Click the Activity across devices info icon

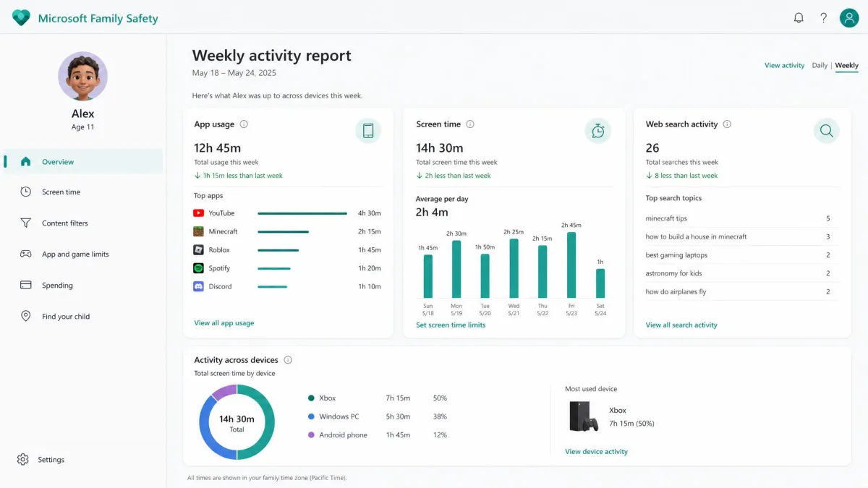(x=288, y=359)
